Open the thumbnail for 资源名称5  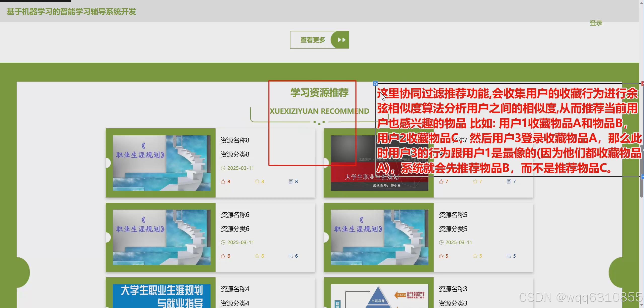pos(379,237)
